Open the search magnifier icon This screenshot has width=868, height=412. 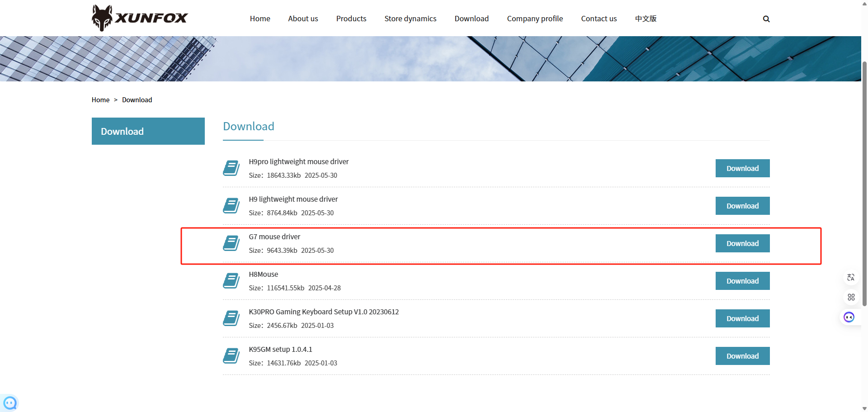pyautogui.click(x=766, y=19)
